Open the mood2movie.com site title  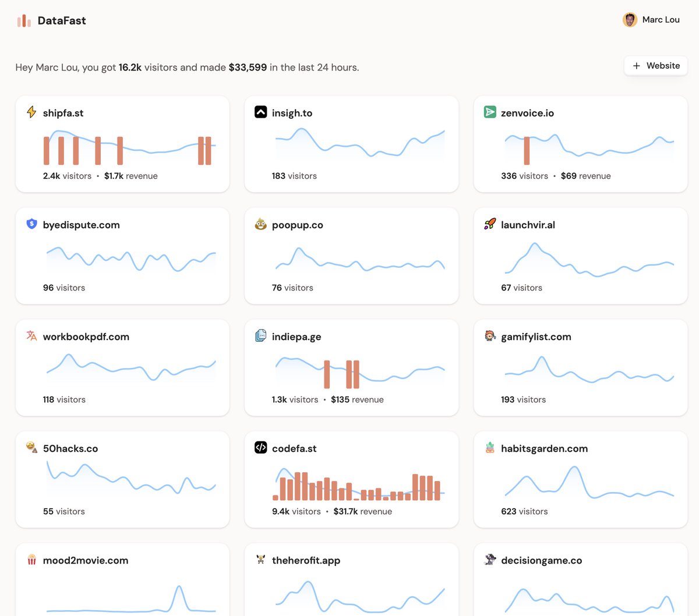coord(86,560)
